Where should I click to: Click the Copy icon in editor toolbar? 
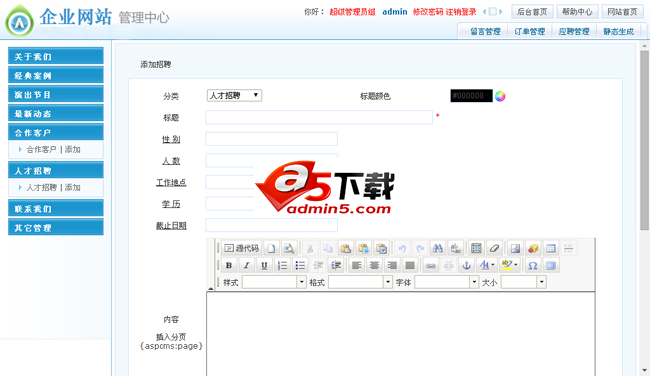pyautogui.click(x=327, y=248)
